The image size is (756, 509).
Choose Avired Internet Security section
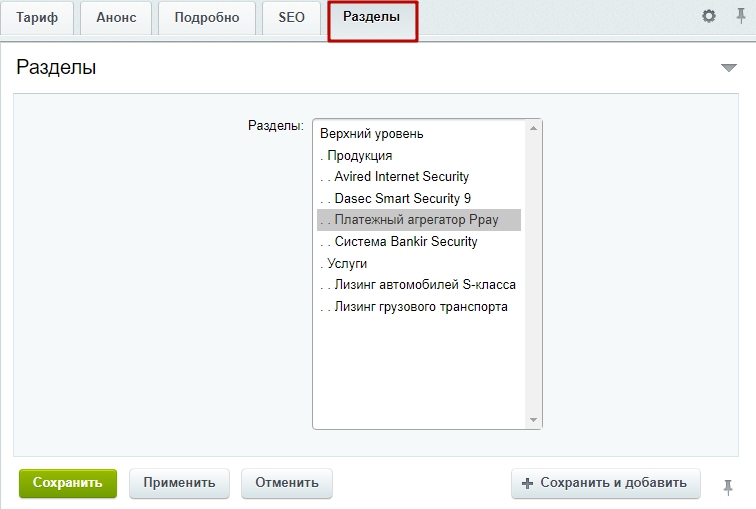click(419, 177)
